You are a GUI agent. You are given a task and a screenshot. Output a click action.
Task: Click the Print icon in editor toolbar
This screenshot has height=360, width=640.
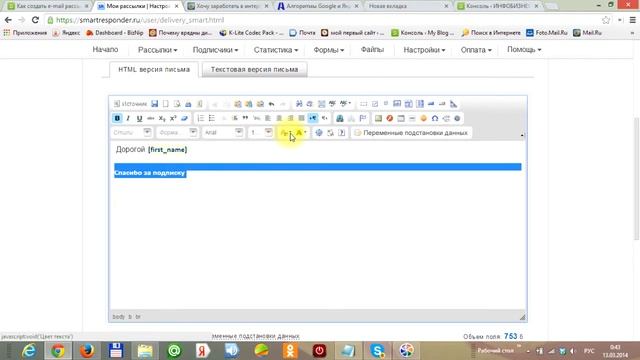[188, 104]
